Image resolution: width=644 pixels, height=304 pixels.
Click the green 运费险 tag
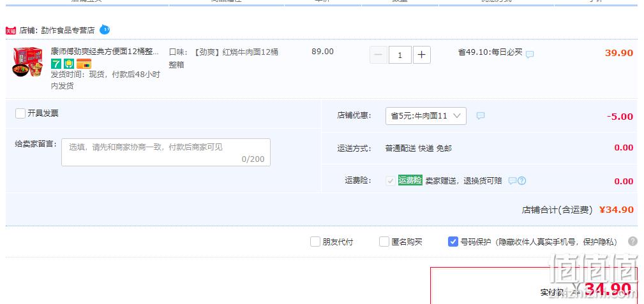pos(410,180)
